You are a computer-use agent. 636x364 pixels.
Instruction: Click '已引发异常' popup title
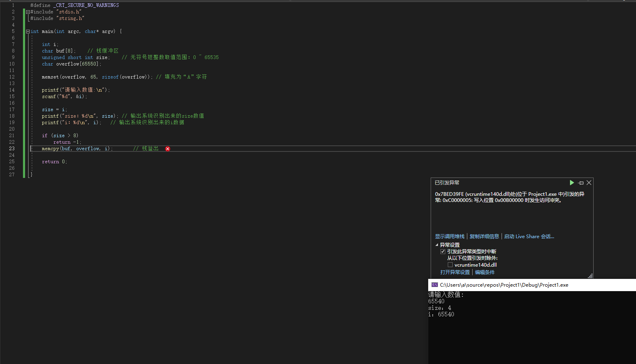coord(447,183)
